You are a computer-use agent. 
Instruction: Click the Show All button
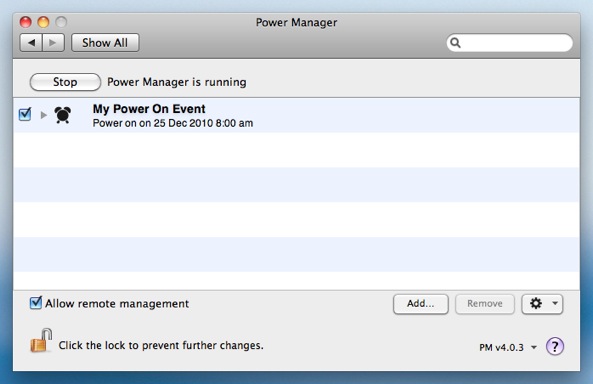105,43
